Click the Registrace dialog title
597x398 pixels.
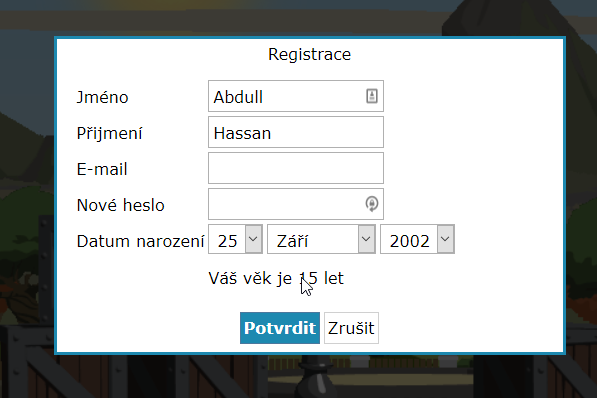310,54
